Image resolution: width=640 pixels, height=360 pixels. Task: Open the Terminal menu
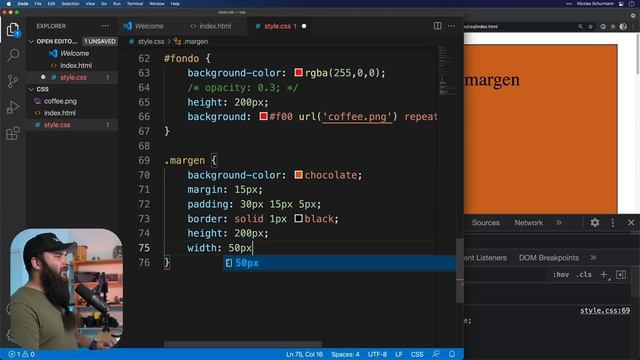tap(135, 4)
